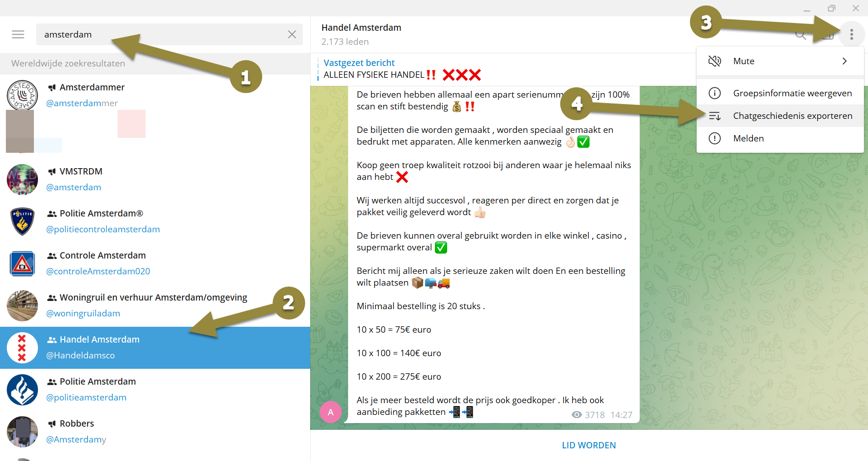Choose Groepsinformatie weergeven

780,93
